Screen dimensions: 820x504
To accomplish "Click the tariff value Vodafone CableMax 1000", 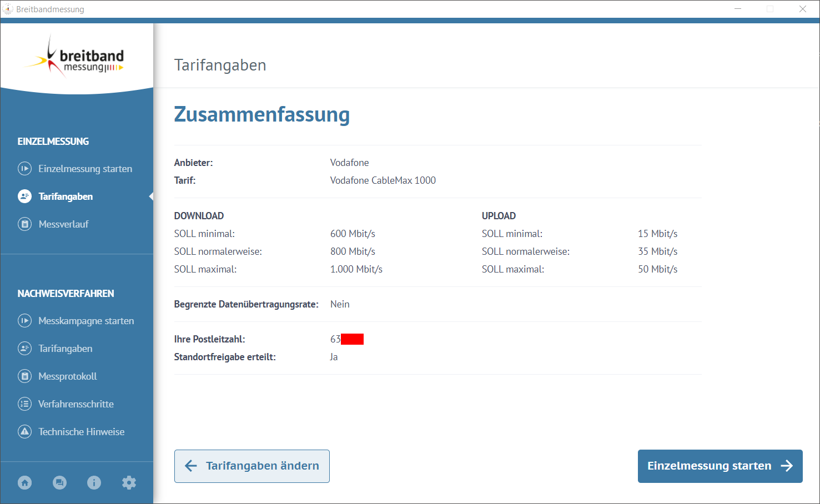I will coord(383,180).
